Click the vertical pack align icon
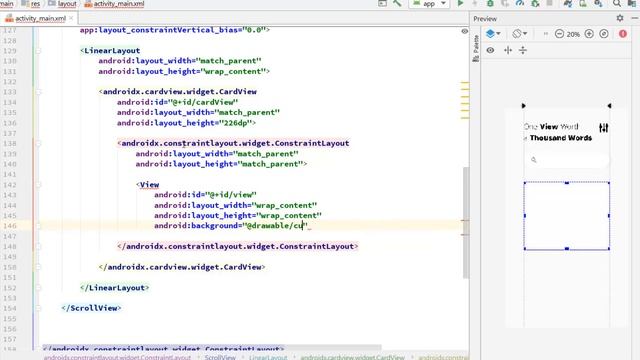Image resolution: width=640 pixels, height=360 pixels. (x=523, y=50)
